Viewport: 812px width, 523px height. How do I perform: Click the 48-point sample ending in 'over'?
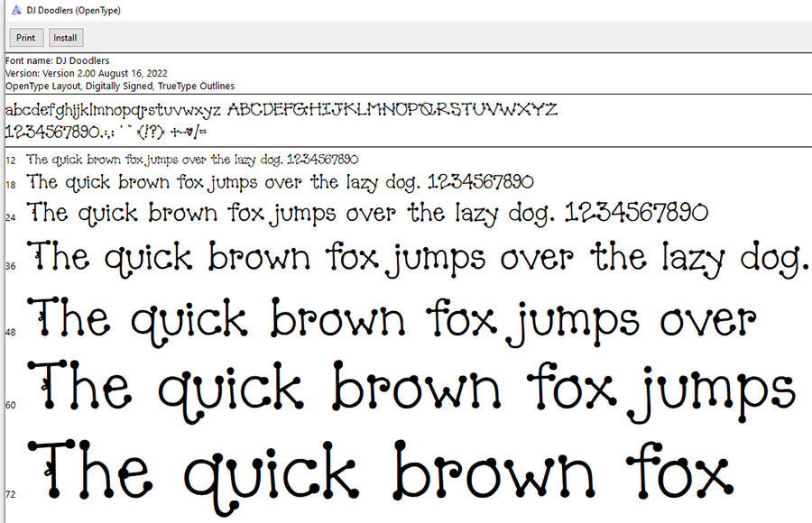[x=392, y=322]
